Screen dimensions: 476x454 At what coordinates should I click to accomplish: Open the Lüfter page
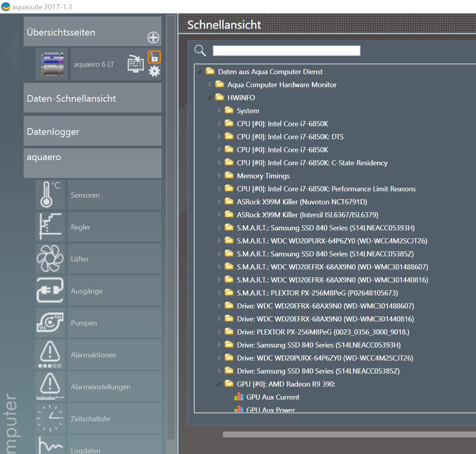click(115, 259)
